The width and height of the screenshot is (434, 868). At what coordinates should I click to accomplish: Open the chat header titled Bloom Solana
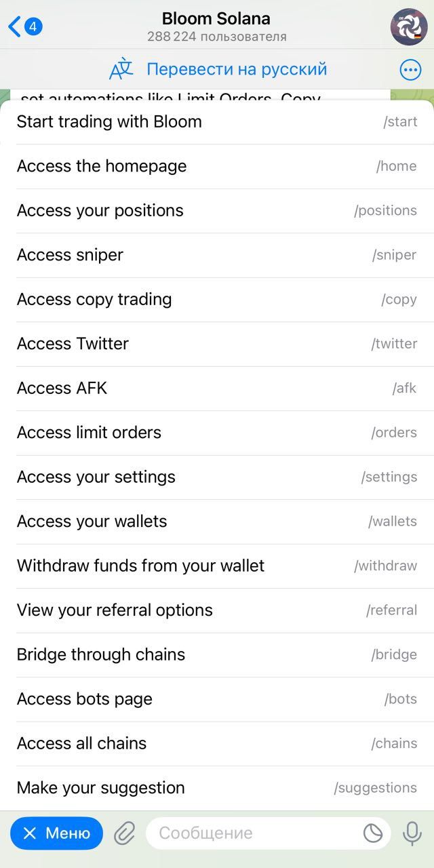(x=217, y=18)
